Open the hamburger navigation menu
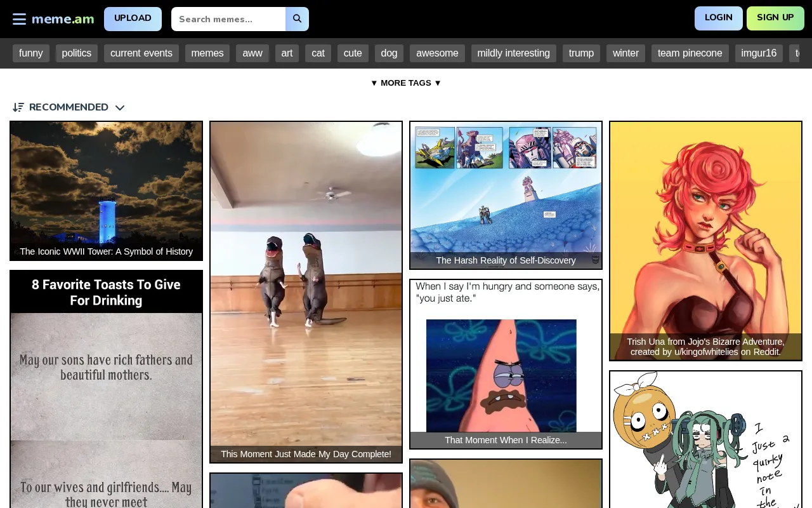Viewport: 812px width, 508px height. point(19,19)
